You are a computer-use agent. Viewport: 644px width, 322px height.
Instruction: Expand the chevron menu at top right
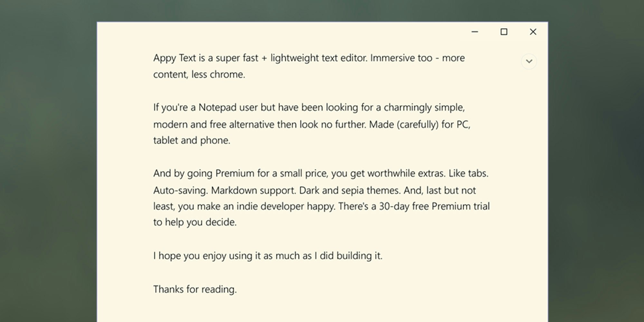pyautogui.click(x=529, y=61)
